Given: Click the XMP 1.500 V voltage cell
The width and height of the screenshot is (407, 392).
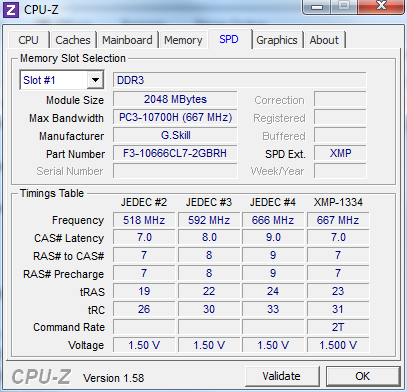Looking at the screenshot, I should pyautogui.click(x=338, y=345).
